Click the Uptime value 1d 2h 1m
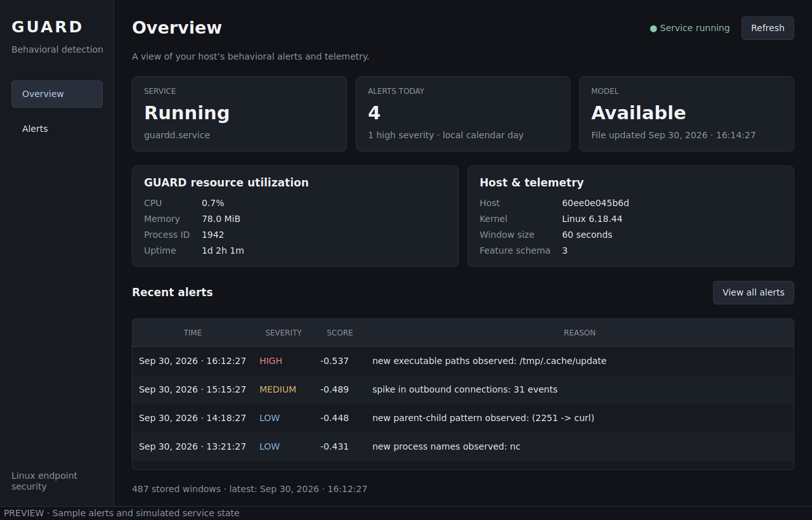The width and height of the screenshot is (812, 520). tap(223, 250)
